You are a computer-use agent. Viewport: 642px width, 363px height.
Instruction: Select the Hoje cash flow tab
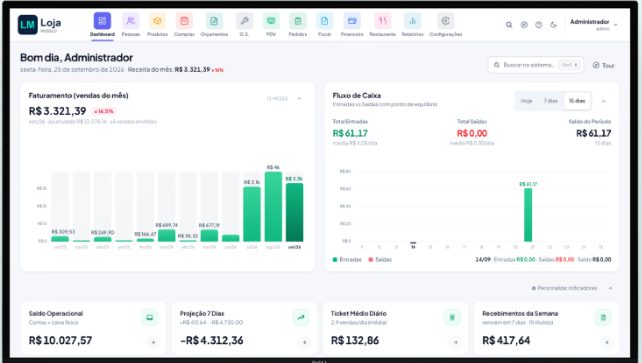[527, 101]
